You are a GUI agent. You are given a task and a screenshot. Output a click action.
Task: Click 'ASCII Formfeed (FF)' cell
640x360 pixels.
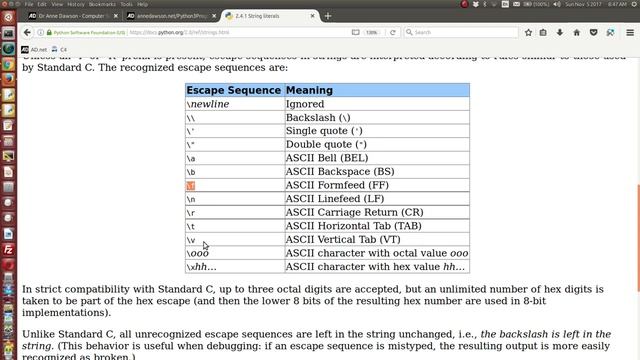(x=377, y=185)
